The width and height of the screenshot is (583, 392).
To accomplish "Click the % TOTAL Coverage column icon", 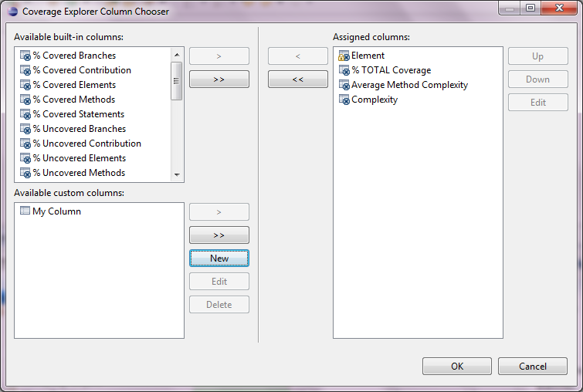I will click(344, 70).
